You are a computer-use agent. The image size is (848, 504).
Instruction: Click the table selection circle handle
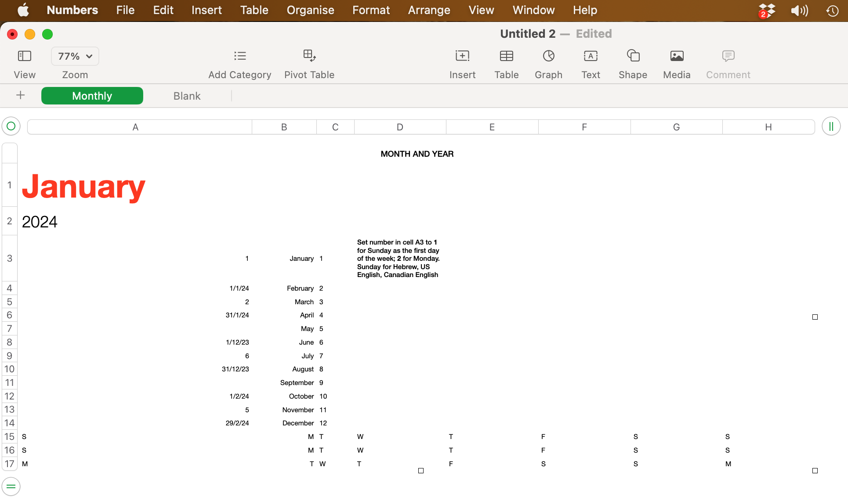point(11,126)
